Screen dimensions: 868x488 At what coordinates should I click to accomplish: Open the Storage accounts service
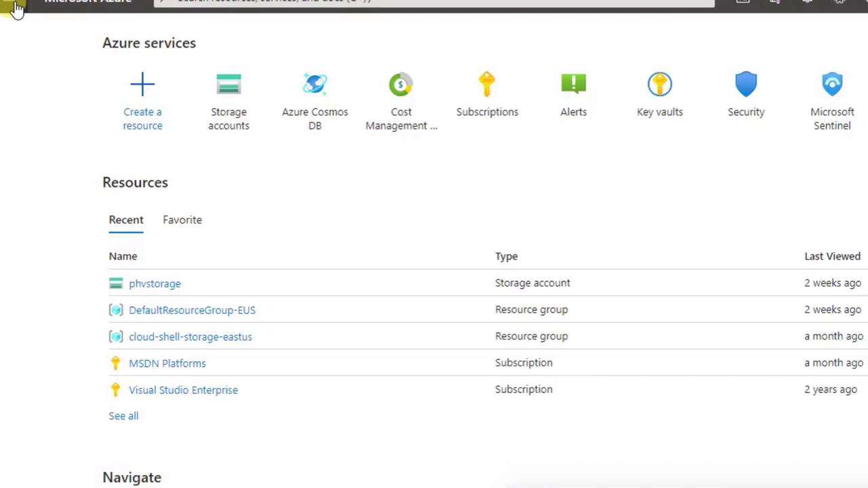229,102
